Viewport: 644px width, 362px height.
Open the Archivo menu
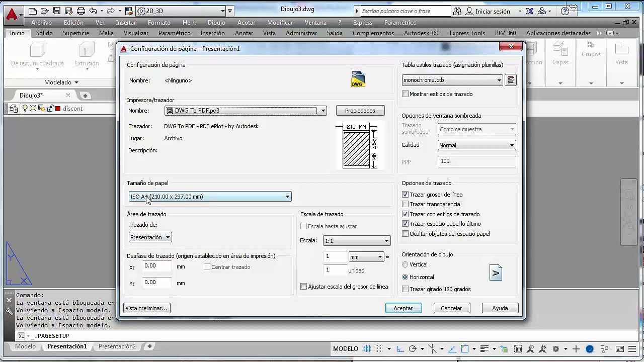point(41,23)
